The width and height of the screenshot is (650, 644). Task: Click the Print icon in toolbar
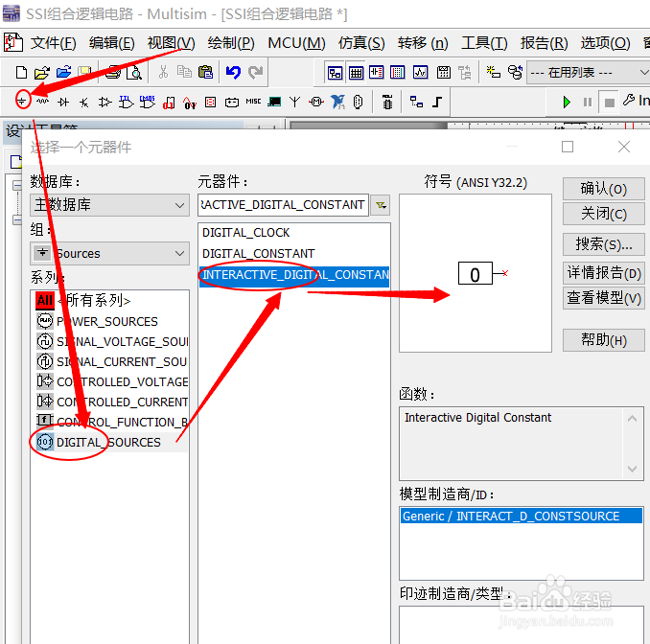coord(112,73)
